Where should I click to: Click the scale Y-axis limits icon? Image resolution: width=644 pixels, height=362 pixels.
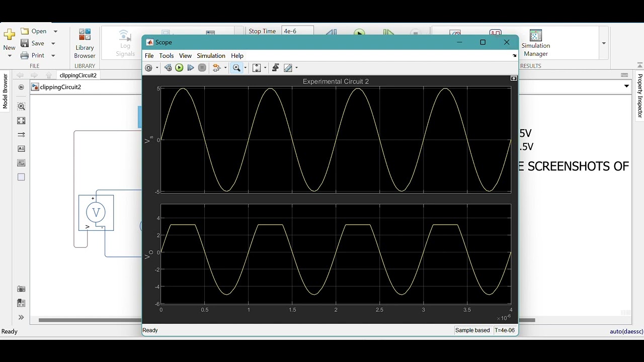coord(257,68)
